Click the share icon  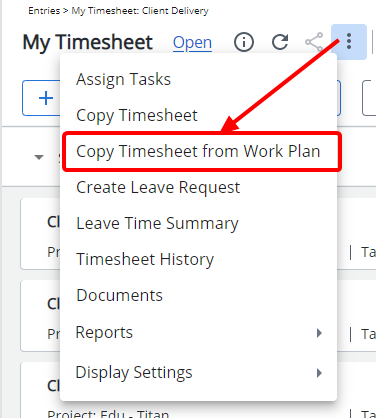pyautogui.click(x=314, y=42)
